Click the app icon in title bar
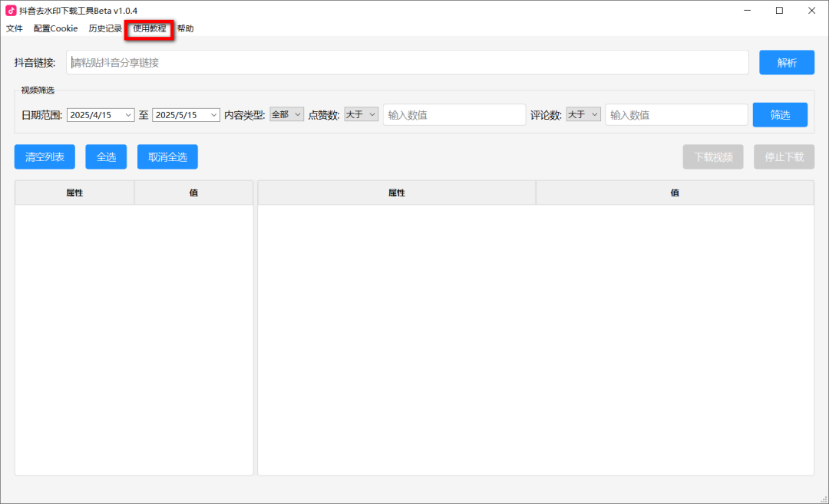Viewport: 829px width, 504px height. coord(11,11)
